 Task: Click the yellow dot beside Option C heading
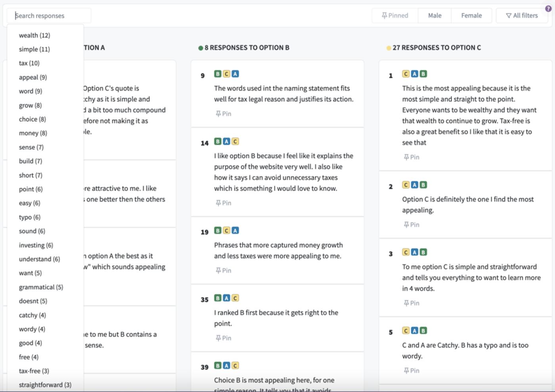[388, 48]
